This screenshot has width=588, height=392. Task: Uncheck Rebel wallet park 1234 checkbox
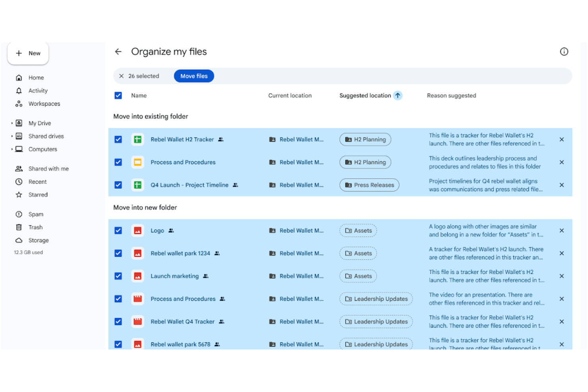(118, 253)
